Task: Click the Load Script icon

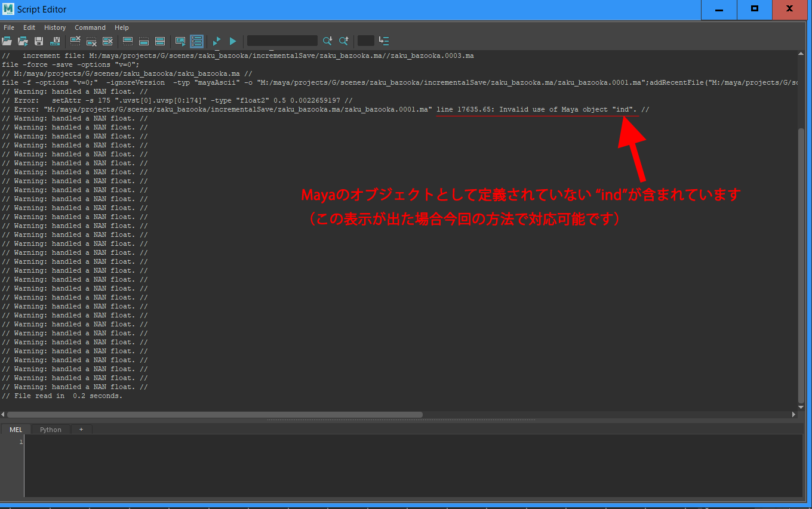Action: coord(7,41)
